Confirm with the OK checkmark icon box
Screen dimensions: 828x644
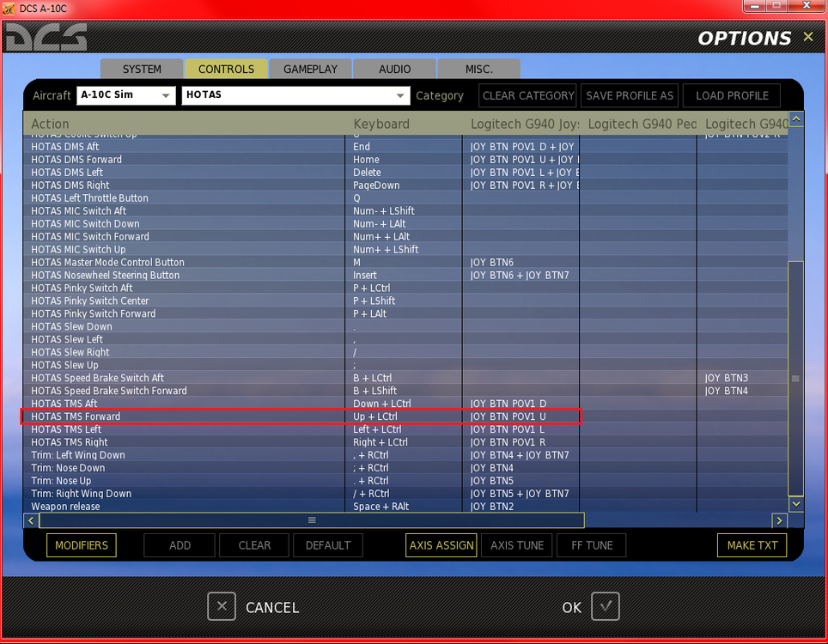click(x=606, y=606)
